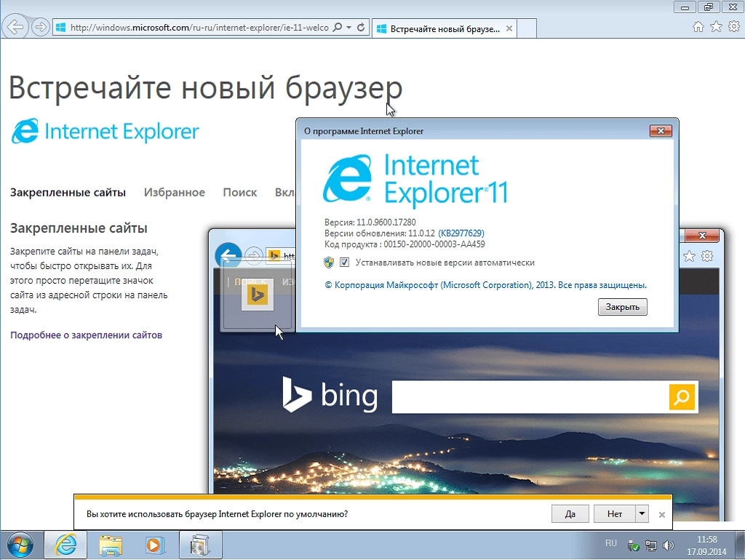This screenshot has height=560, width=745.
Task: Click the Bing logo in illustration
Action: click(x=330, y=395)
